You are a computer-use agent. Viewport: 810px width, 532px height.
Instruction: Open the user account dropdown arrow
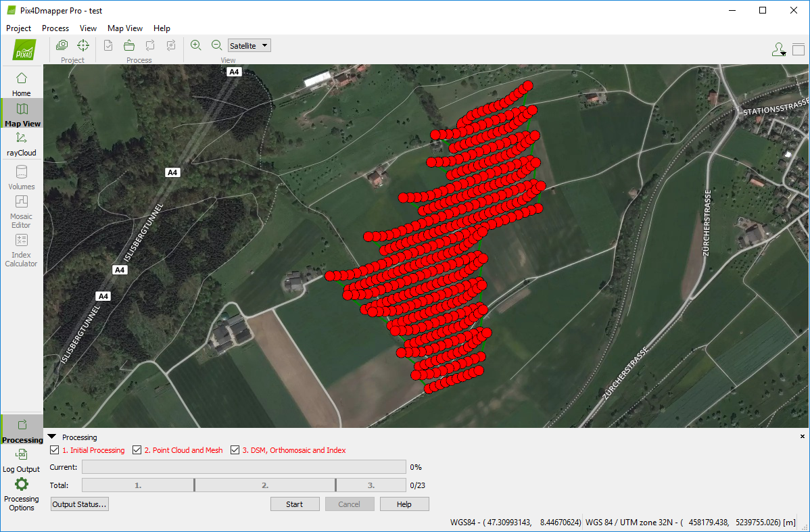[x=785, y=53]
